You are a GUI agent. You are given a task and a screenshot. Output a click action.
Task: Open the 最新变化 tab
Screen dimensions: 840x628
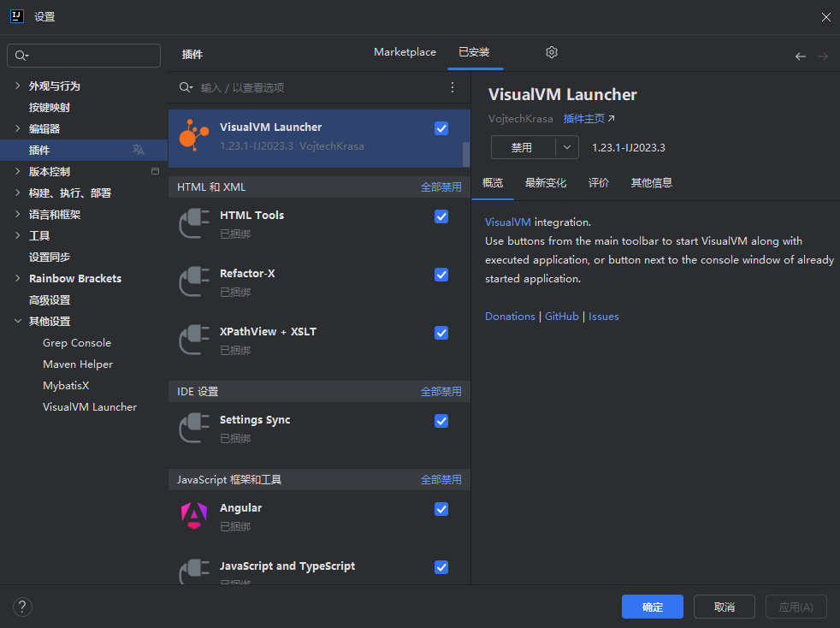546,183
